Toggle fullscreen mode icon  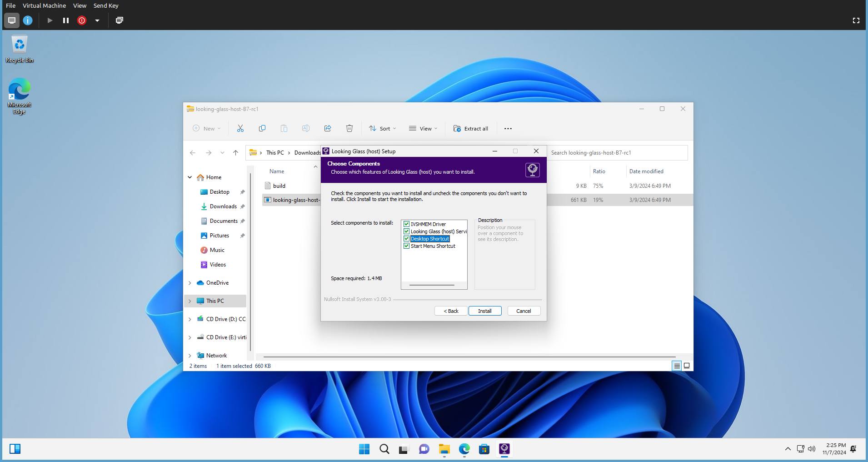(856, 20)
